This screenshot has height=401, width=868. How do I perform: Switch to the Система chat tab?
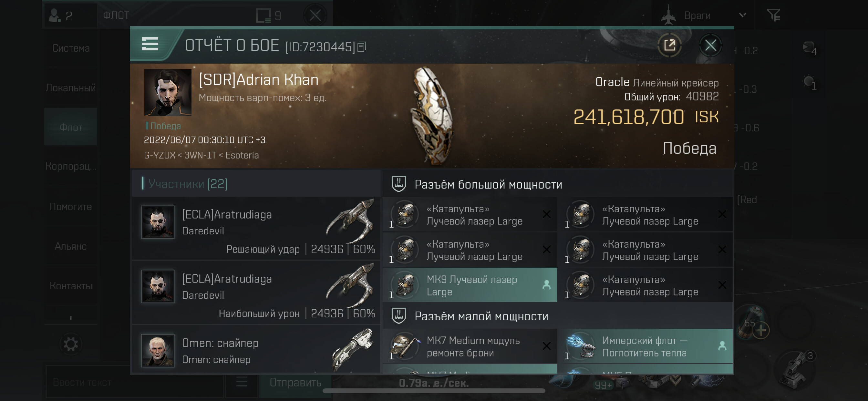tap(71, 48)
